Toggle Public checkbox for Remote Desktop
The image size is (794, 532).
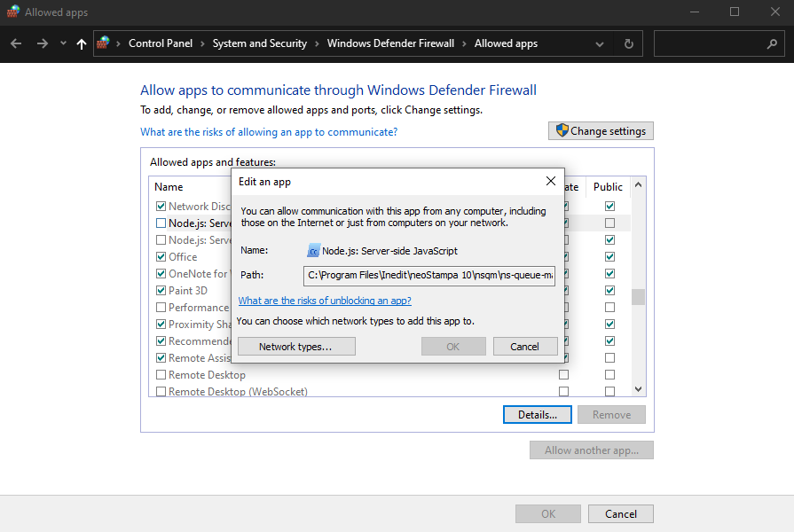[x=609, y=375]
